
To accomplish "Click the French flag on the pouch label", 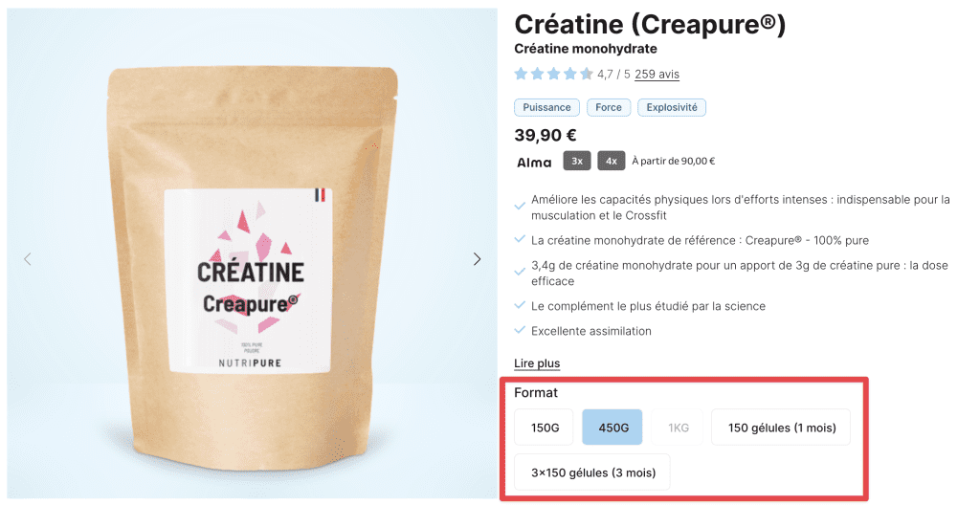I will click(x=320, y=195).
